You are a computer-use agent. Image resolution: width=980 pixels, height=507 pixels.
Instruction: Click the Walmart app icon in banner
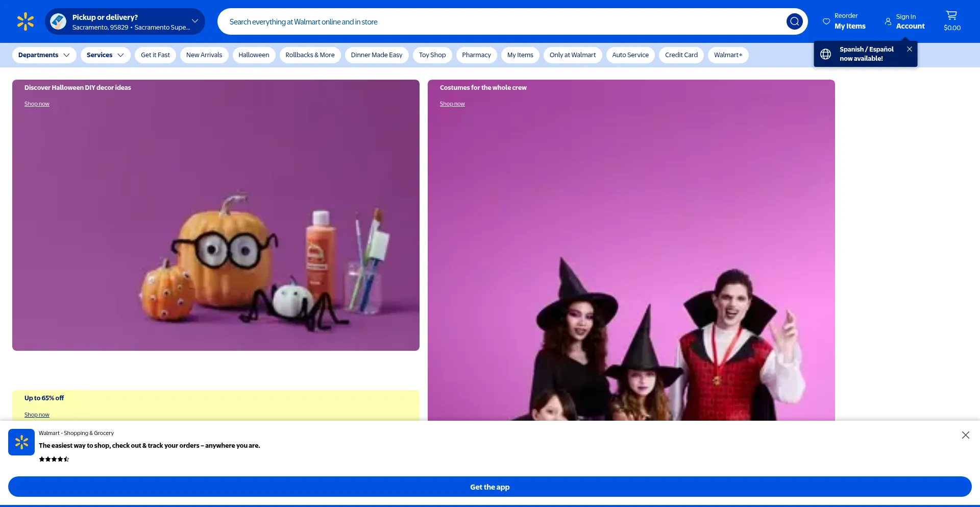21,442
